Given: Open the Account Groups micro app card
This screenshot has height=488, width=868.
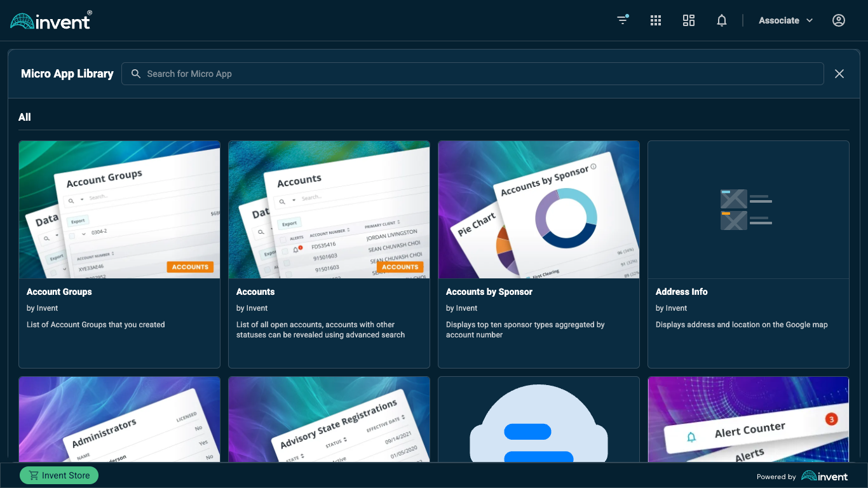Looking at the screenshot, I should [119, 254].
